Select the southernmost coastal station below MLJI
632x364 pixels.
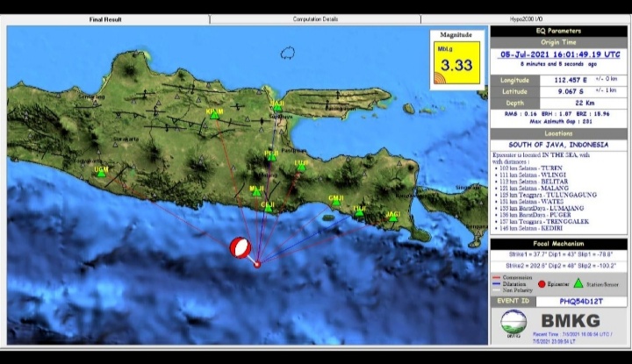[x=269, y=209]
